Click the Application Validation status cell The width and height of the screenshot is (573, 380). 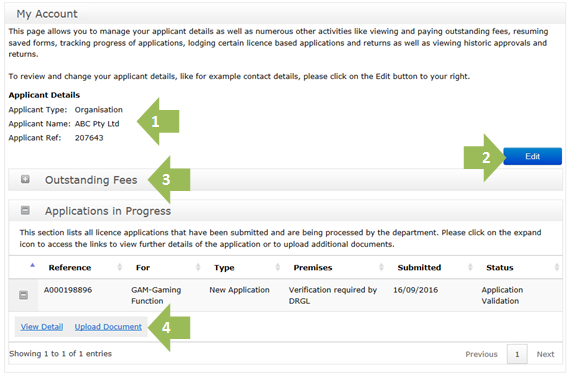(x=502, y=295)
